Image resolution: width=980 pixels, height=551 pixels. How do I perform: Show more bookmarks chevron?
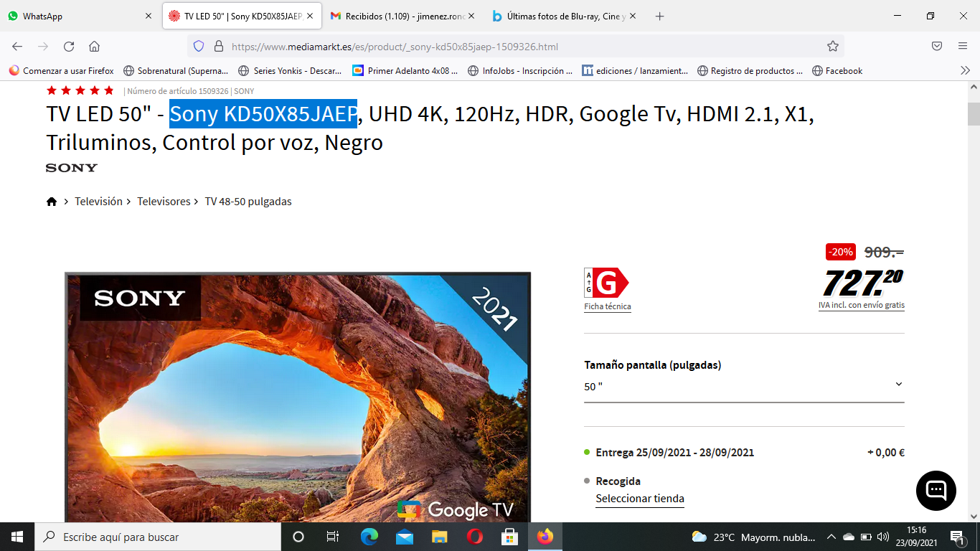point(965,70)
